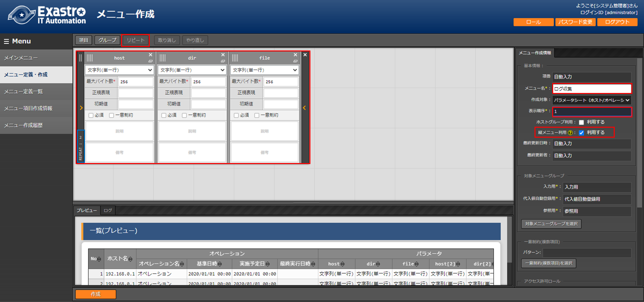This screenshot has width=644, height=302.
Task: Click the right panel vertical scrollbar
Action: (640, 133)
